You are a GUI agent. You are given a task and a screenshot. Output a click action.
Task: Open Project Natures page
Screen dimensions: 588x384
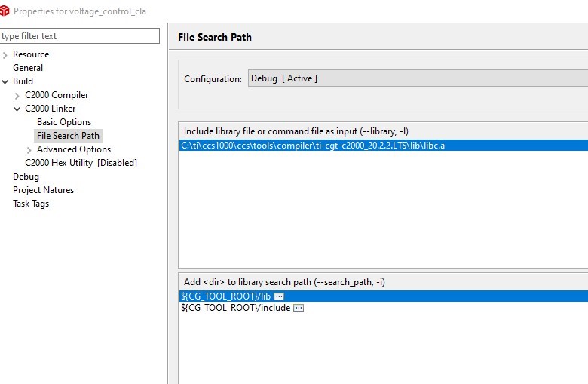tap(43, 190)
